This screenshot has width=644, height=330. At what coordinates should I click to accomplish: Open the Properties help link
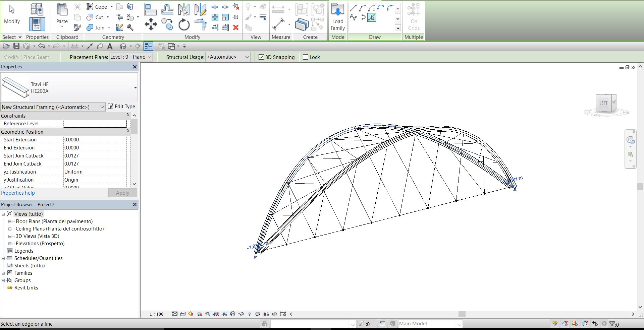point(18,193)
